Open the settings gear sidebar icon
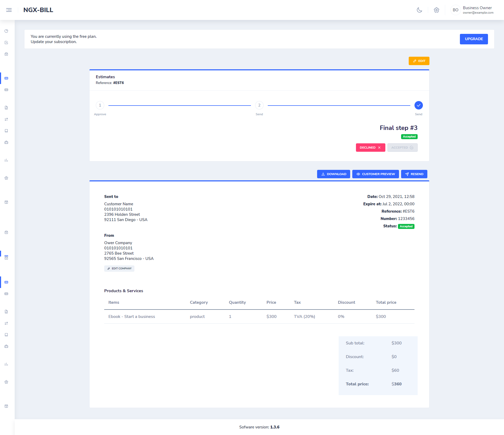The height and width of the screenshot is (435, 504). (6, 178)
